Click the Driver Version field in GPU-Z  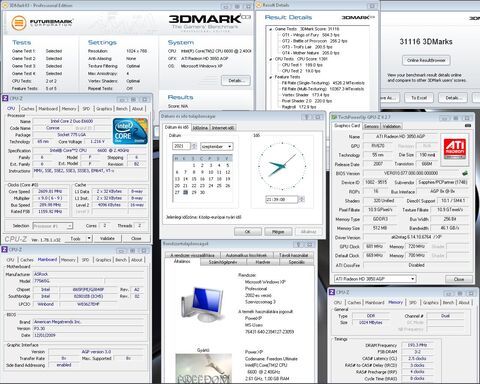coord(417,237)
